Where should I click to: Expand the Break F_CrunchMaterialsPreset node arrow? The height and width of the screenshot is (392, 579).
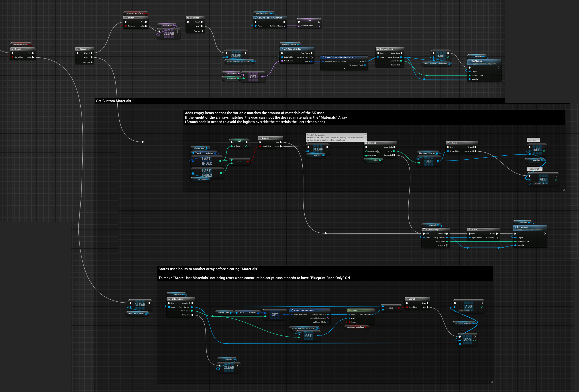tap(344, 69)
